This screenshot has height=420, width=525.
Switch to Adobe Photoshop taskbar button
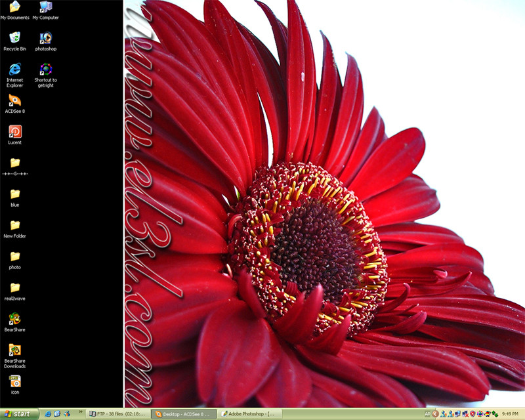(x=249, y=414)
